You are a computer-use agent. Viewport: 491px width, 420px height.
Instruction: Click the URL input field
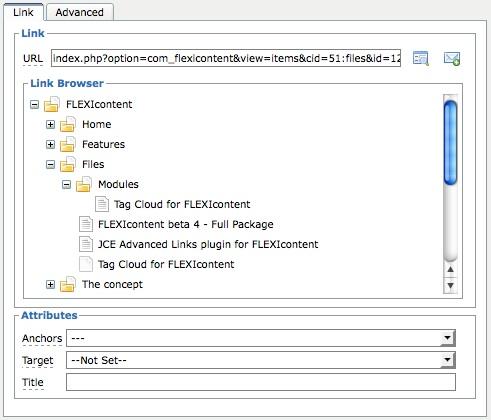(x=226, y=58)
